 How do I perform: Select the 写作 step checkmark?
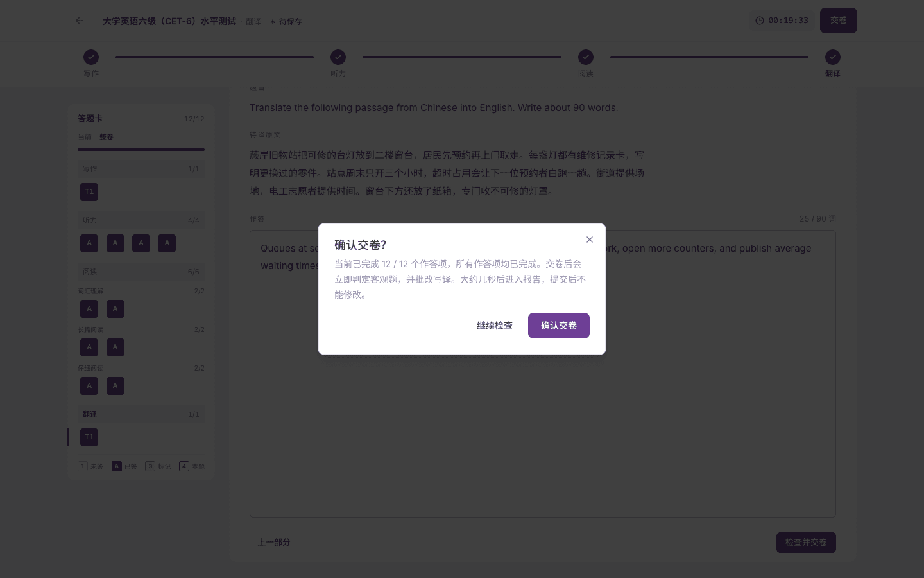[x=91, y=57]
